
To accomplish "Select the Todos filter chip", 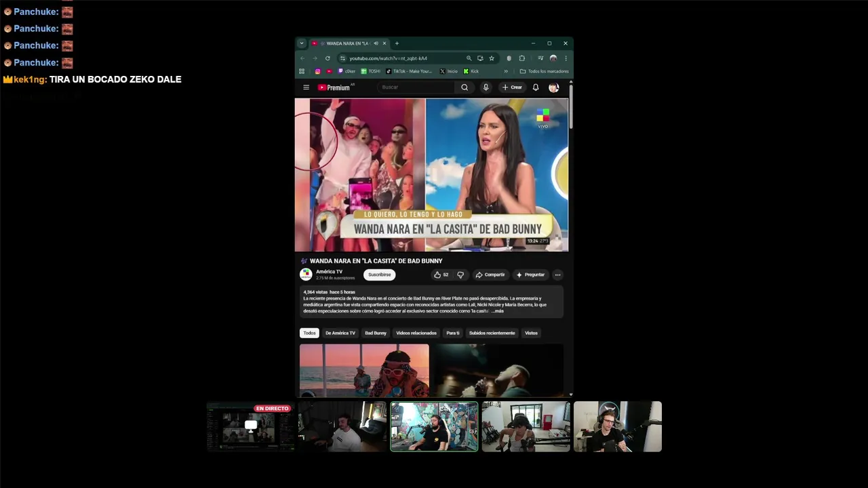I will (x=309, y=333).
